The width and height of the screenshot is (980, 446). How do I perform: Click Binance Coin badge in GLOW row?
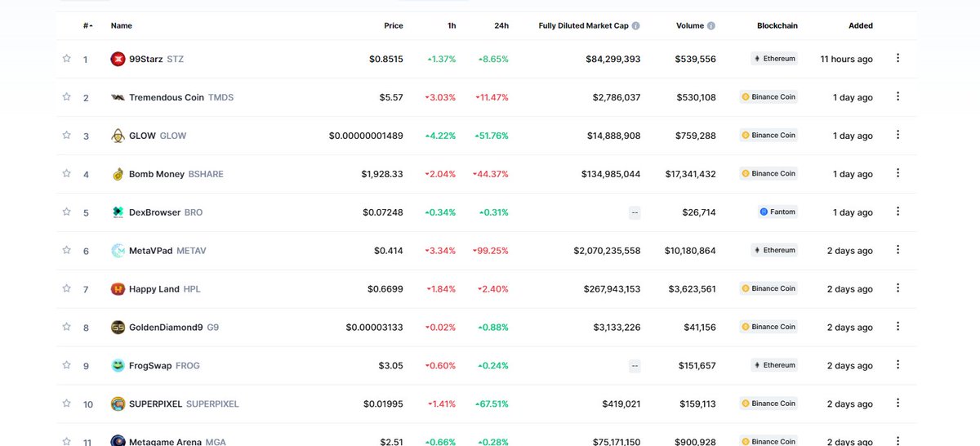point(768,136)
